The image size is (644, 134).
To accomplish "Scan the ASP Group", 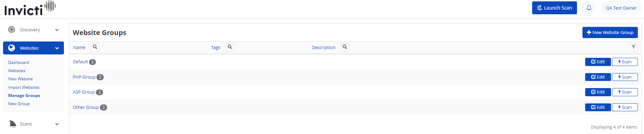I will point(625,92).
